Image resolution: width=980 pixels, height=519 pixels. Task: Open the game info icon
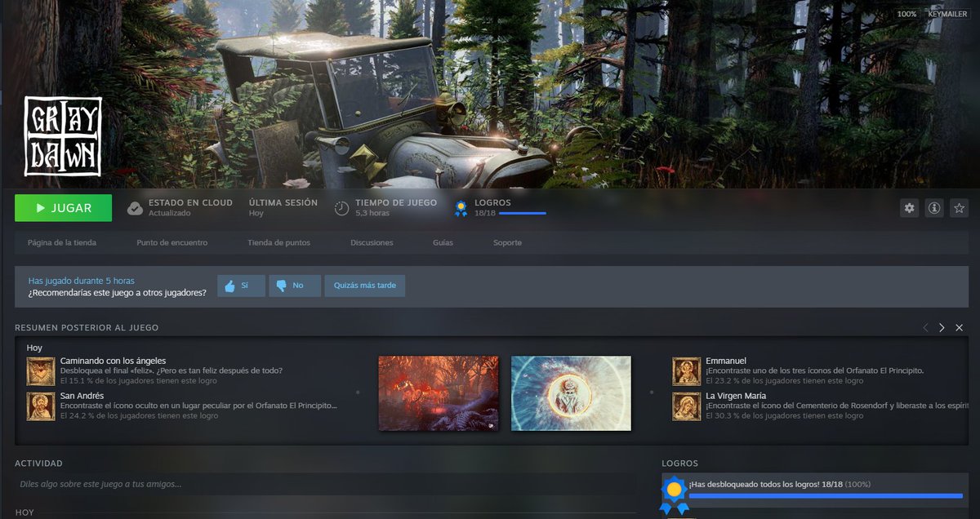point(934,208)
